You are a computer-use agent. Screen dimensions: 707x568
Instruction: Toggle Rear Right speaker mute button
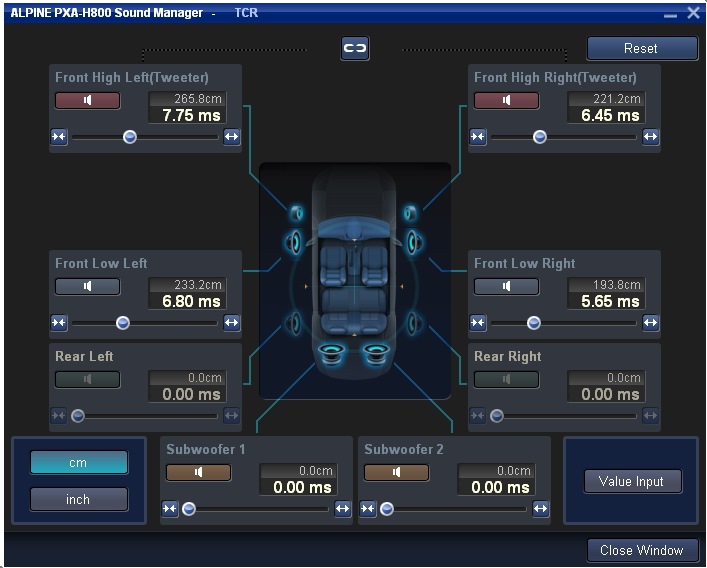[506, 379]
